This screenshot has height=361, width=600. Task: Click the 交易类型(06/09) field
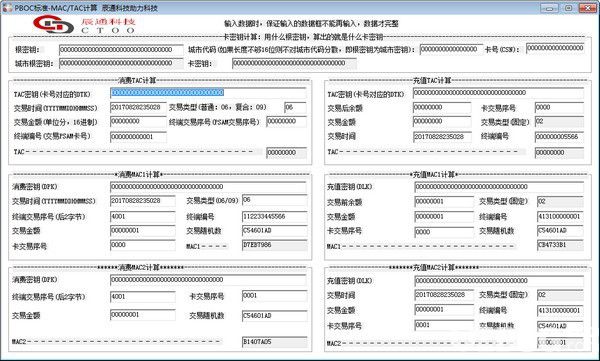pyautogui.click(x=274, y=200)
